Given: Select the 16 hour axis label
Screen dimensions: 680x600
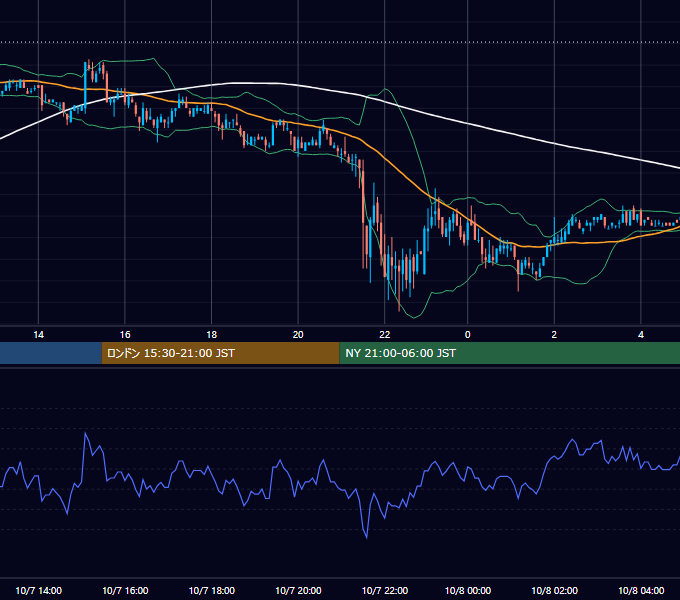Looking at the screenshot, I should coord(125,335).
